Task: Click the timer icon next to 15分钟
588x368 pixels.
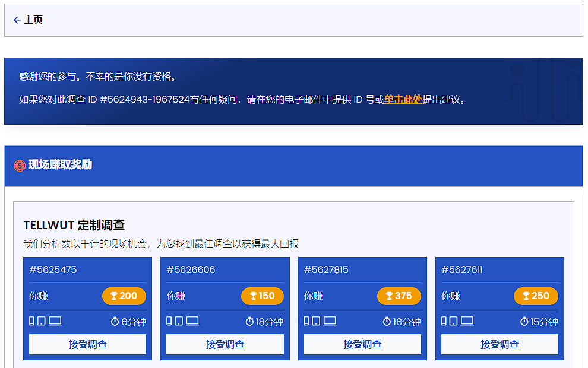Action: coord(524,322)
